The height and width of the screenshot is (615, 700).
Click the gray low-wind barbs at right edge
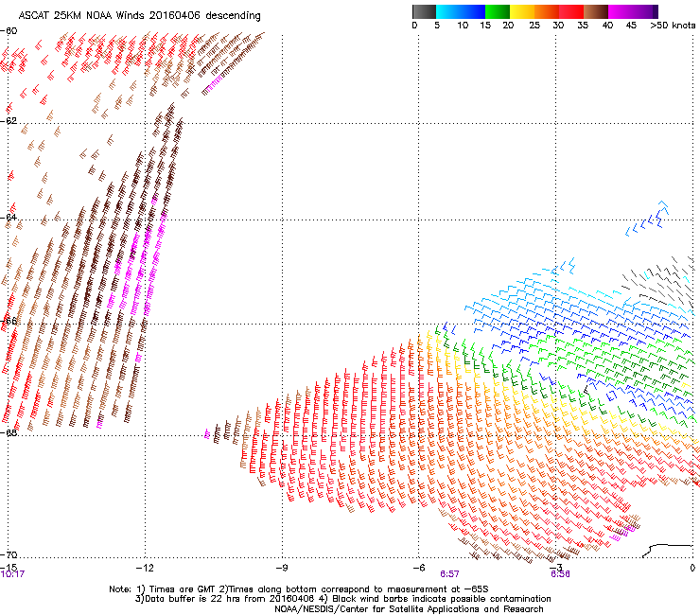point(656,281)
